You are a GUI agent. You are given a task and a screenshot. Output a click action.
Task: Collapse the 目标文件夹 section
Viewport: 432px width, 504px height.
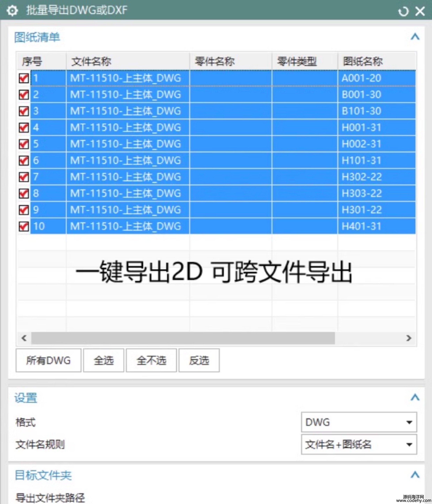(x=415, y=475)
